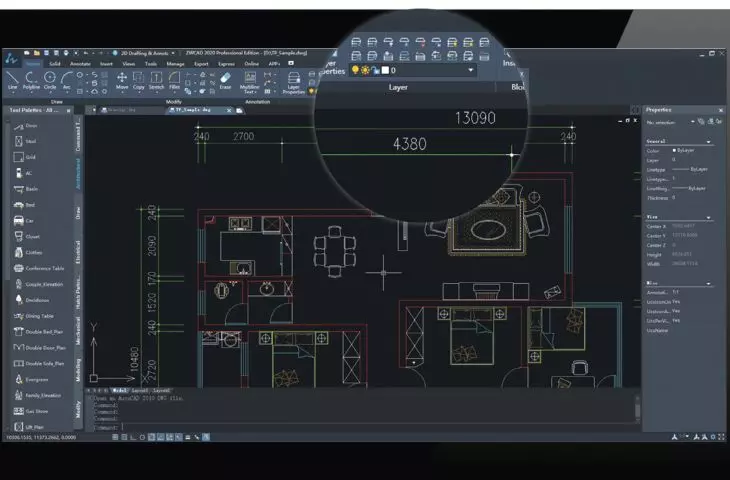Collapse the View section in Properties
The height and width of the screenshot is (480, 730).
click(709, 217)
